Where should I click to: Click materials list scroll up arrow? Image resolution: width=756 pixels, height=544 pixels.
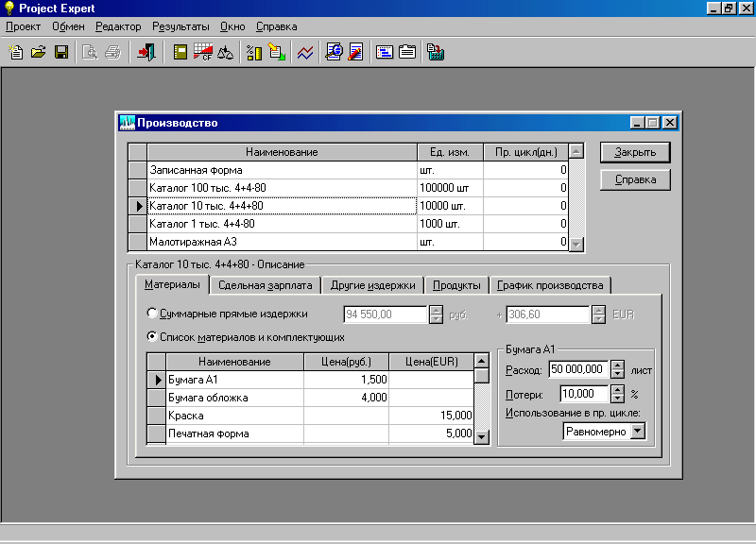coord(482,361)
